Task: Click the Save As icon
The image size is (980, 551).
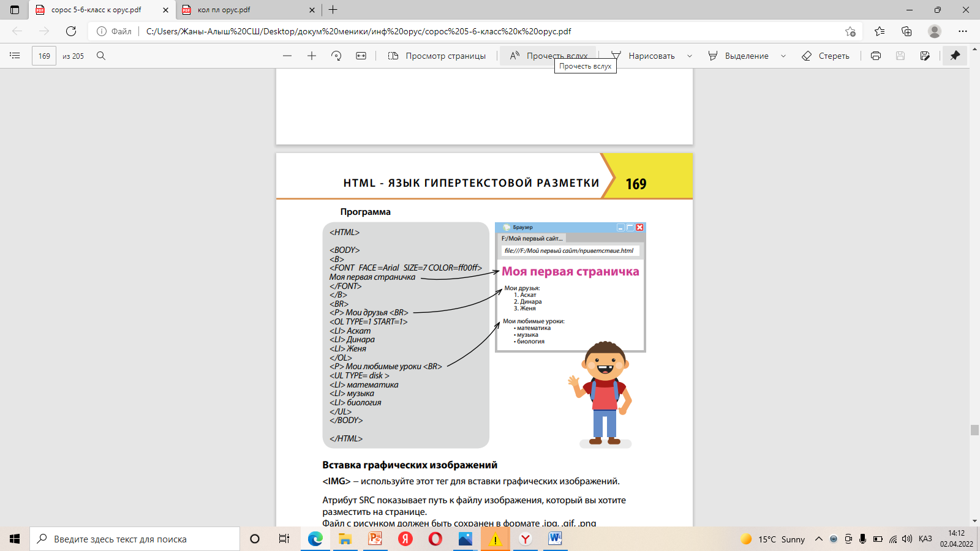Action: coord(925,56)
